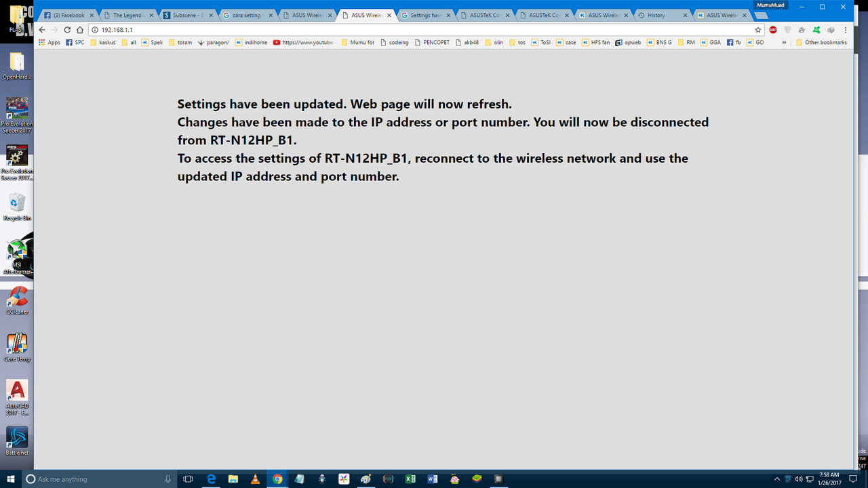The height and width of the screenshot is (488, 868).
Task: Select the Battle.net desktop icon
Action: [x=17, y=441]
